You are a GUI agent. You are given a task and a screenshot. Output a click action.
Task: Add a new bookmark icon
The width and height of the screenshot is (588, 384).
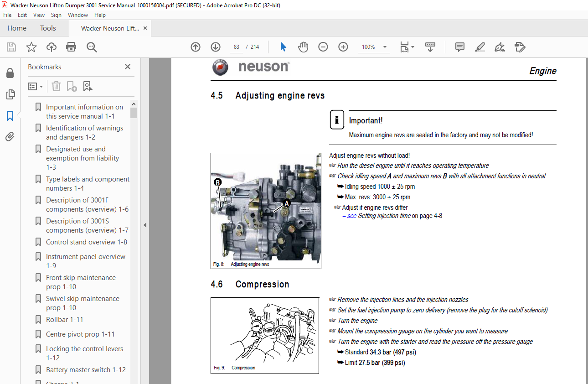pos(72,86)
